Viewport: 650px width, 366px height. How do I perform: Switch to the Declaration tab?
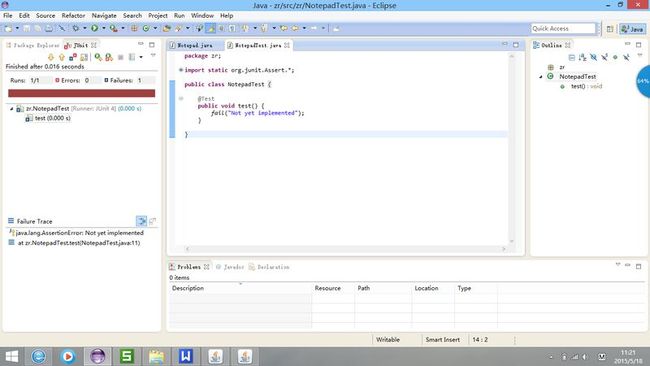(x=269, y=267)
